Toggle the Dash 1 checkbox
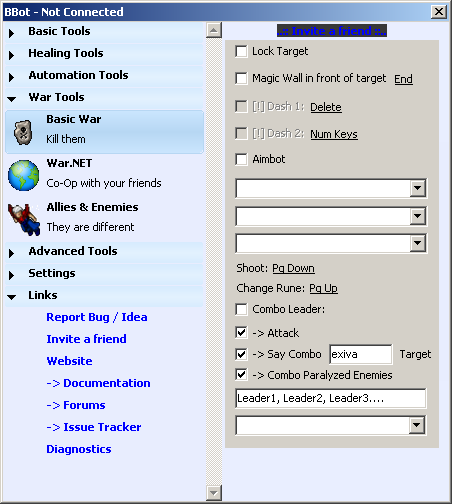452x504 pixels. coord(241,107)
